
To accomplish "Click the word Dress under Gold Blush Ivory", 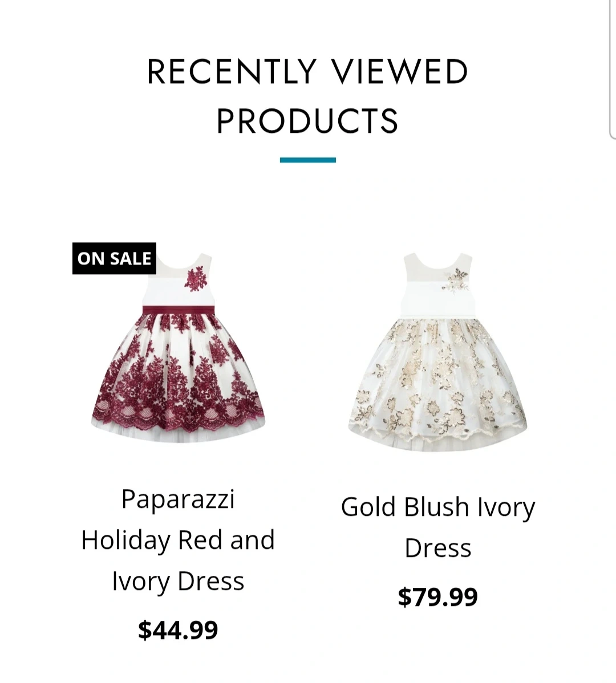I will click(x=438, y=548).
